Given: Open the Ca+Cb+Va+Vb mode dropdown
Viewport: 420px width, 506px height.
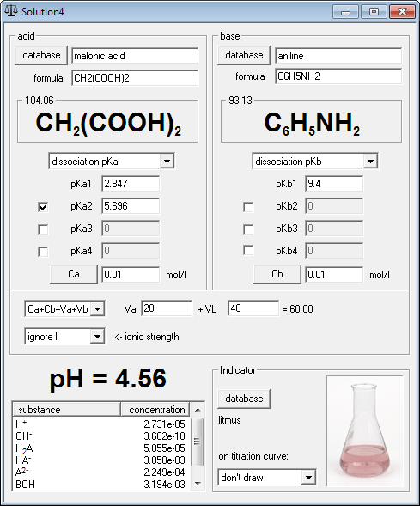Looking at the screenshot, I should [x=97, y=309].
